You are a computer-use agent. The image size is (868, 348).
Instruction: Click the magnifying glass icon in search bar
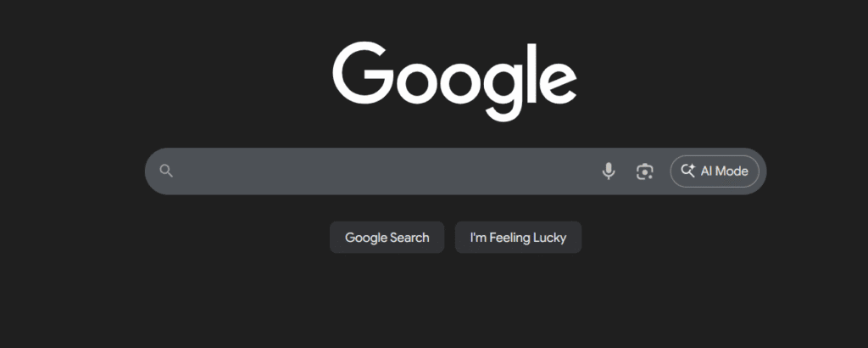coord(166,171)
